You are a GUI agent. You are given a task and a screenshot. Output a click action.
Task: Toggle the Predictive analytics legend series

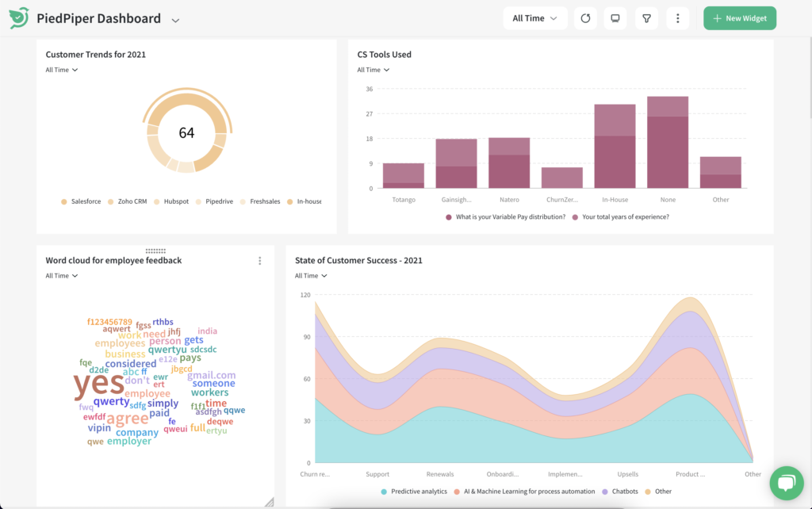[x=414, y=492]
